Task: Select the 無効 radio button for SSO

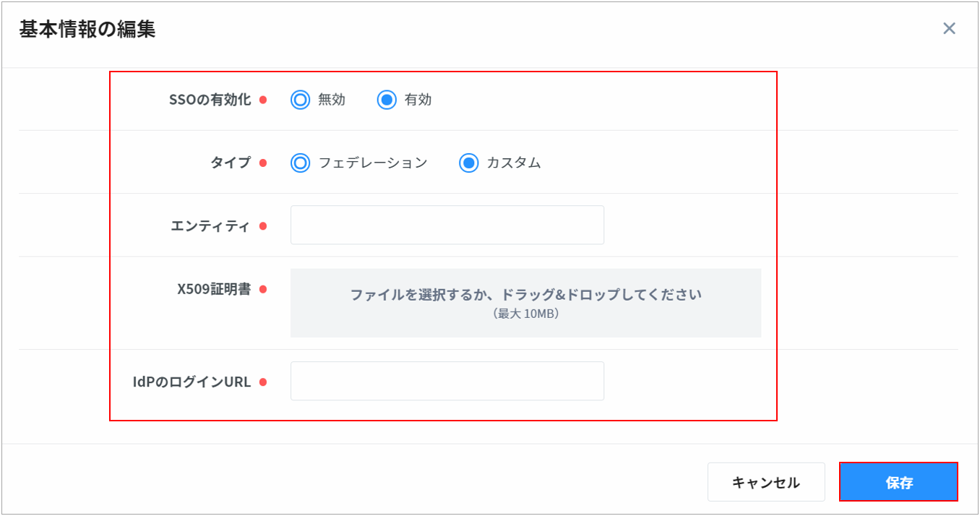Action: tap(300, 100)
